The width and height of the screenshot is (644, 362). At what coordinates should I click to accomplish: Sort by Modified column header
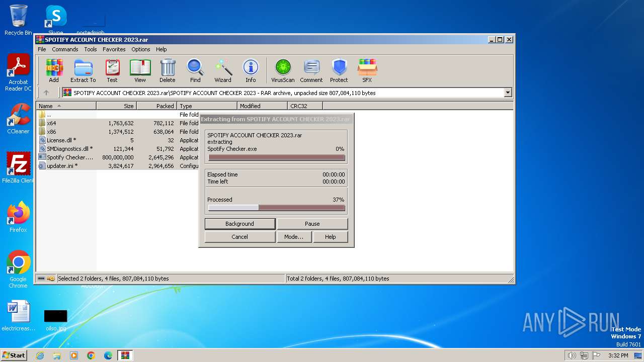tap(262, 106)
